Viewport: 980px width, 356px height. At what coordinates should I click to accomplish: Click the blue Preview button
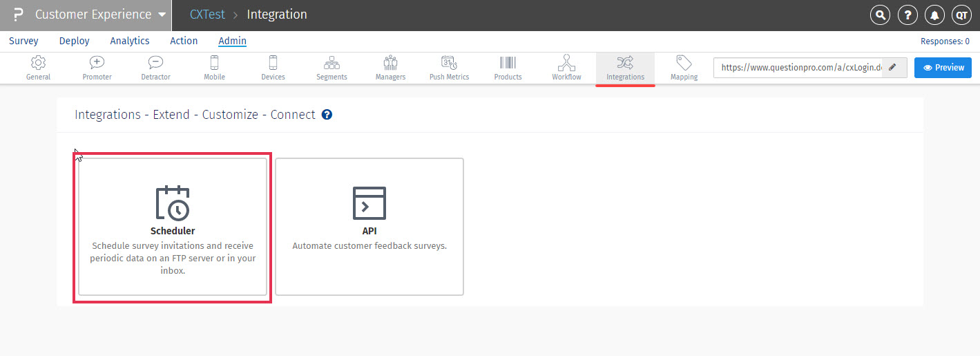pyautogui.click(x=943, y=68)
